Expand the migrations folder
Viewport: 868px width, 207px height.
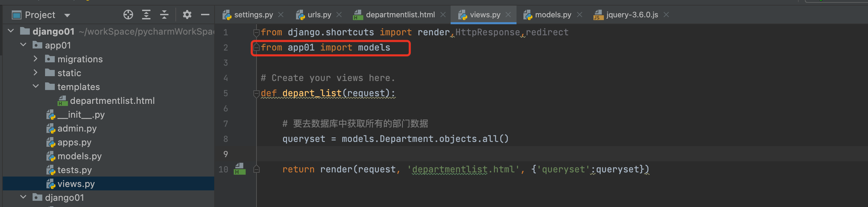[35, 59]
